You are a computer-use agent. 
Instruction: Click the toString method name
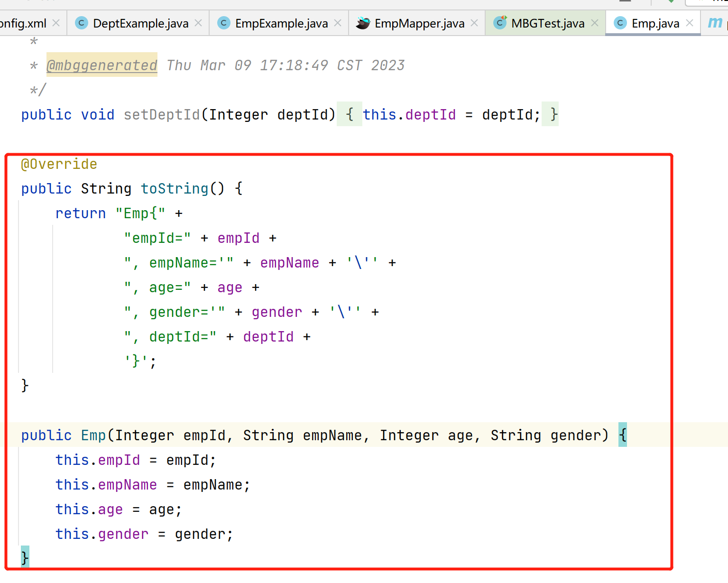(175, 189)
